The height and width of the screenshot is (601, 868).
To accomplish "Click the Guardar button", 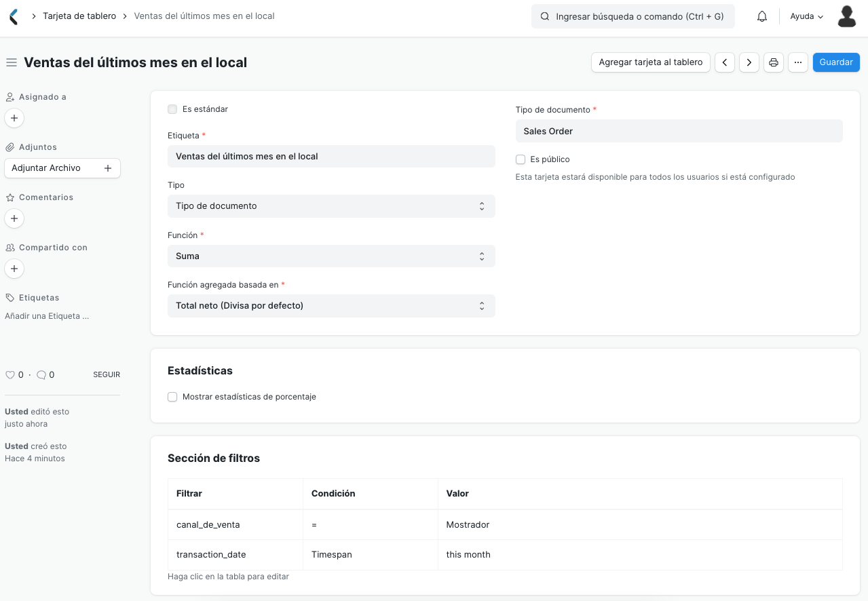I will point(836,62).
